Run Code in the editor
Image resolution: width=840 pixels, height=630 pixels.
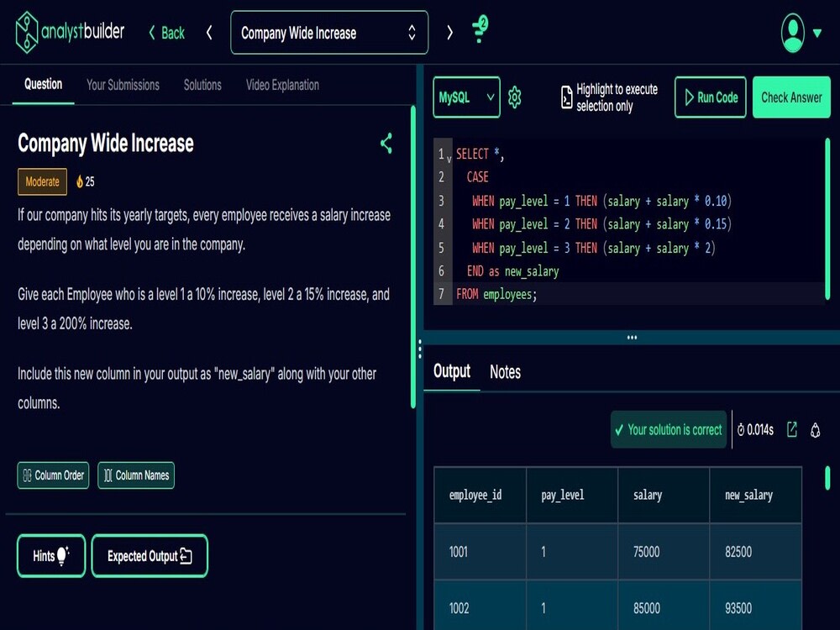(x=711, y=97)
